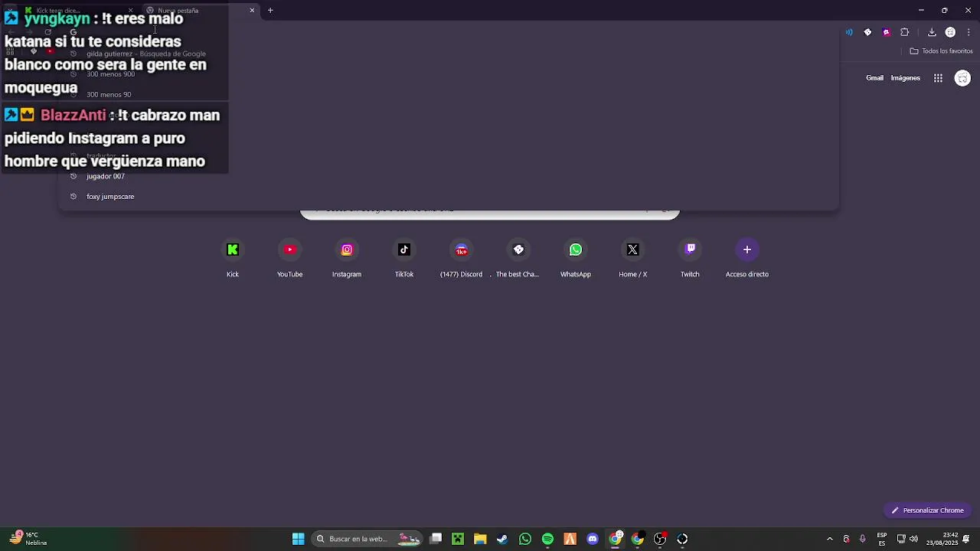980x551 pixels.
Task: Click the blue sound-wave extension icon
Action: click(x=849, y=32)
